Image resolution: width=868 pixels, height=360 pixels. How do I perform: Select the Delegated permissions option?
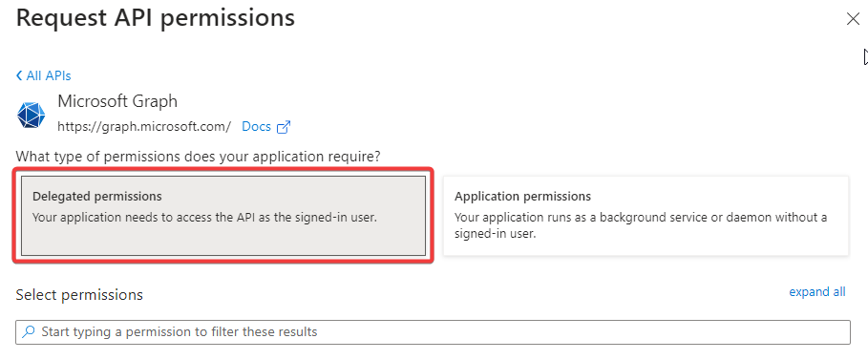tap(223, 216)
